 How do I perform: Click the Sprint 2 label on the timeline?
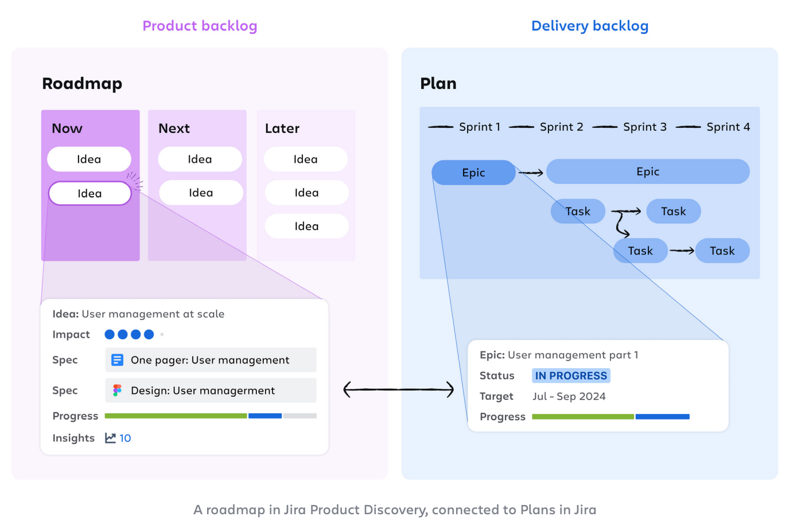pyautogui.click(x=561, y=127)
